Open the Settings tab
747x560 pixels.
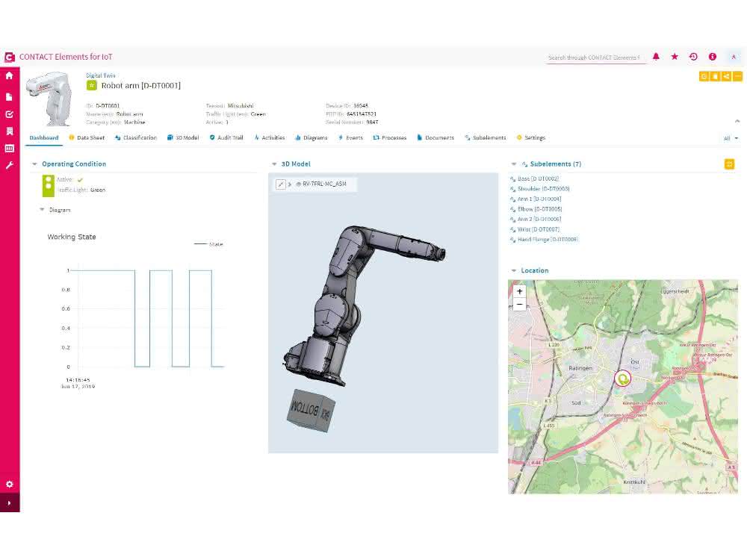530,137
